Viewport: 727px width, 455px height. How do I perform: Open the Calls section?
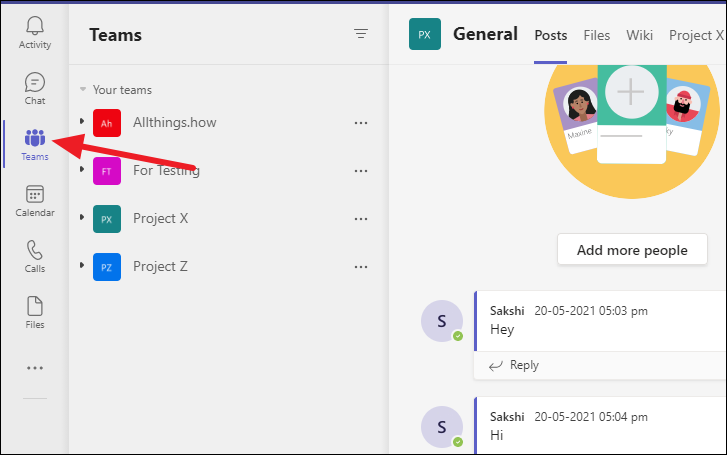pos(35,256)
